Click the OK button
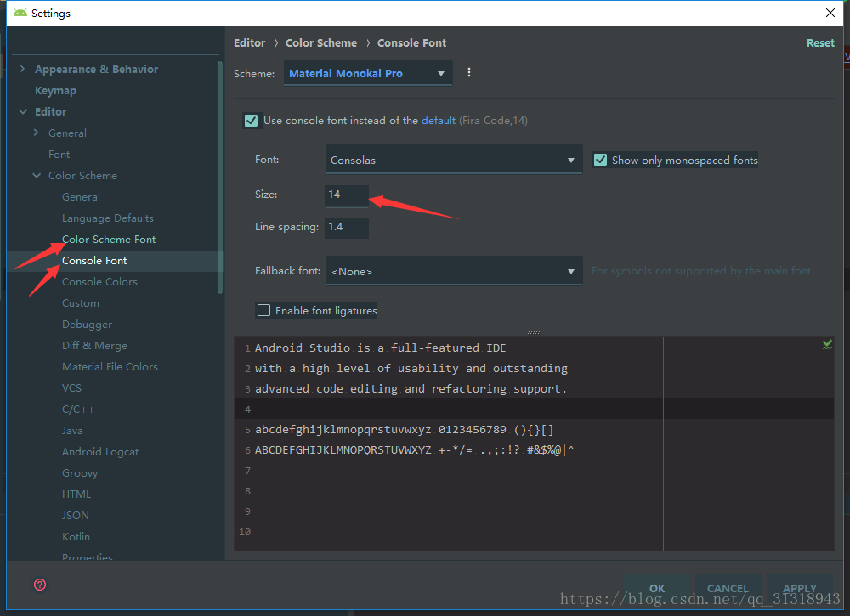This screenshot has height=616, width=850. click(657, 588)
